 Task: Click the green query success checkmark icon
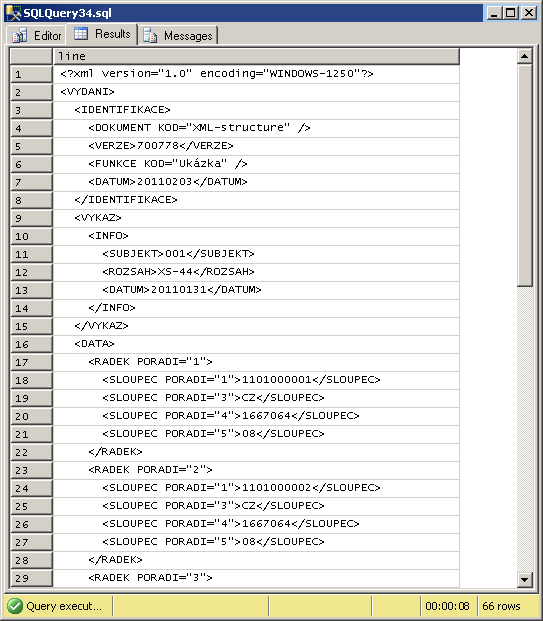coord(15,606)
